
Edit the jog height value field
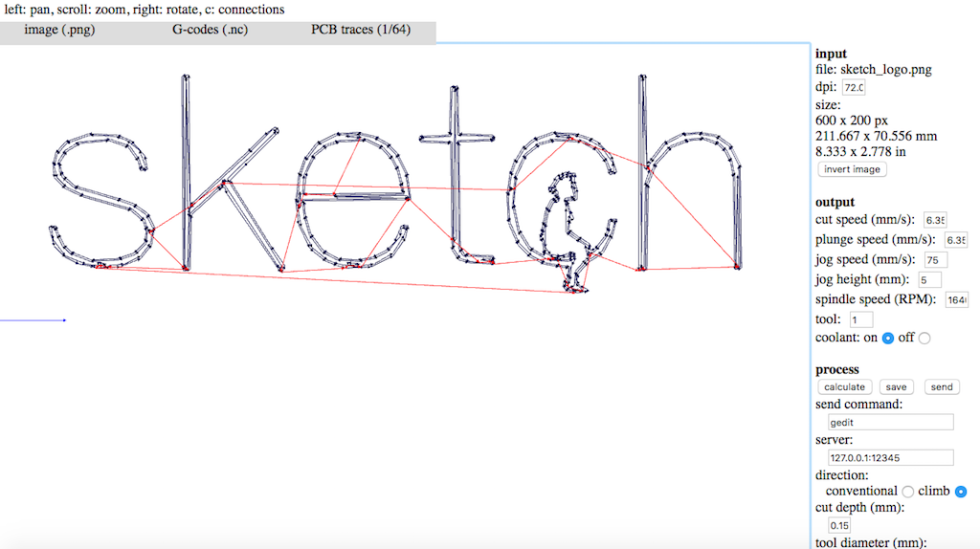pyautogui.click(x=929, y=280)
